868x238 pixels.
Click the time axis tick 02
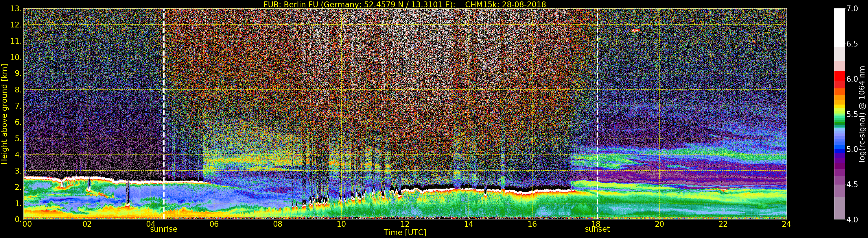[87, 224]
